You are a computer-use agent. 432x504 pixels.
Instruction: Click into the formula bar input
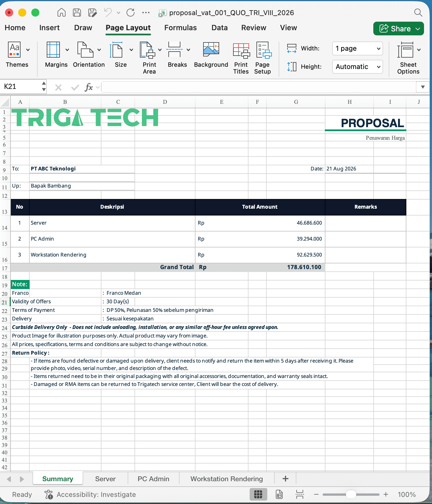point(259,87)
